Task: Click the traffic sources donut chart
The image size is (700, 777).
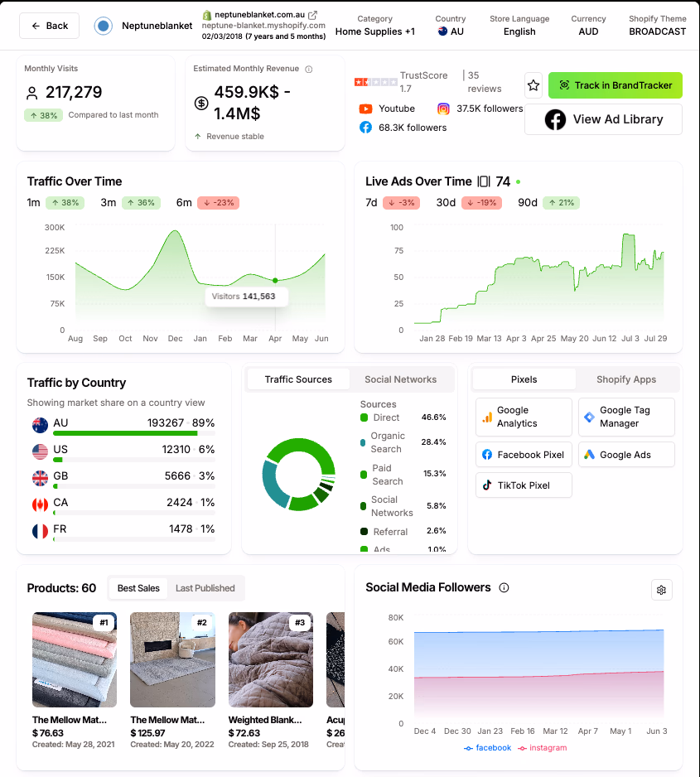Action: pyautogui.click(x=299, y=474)
